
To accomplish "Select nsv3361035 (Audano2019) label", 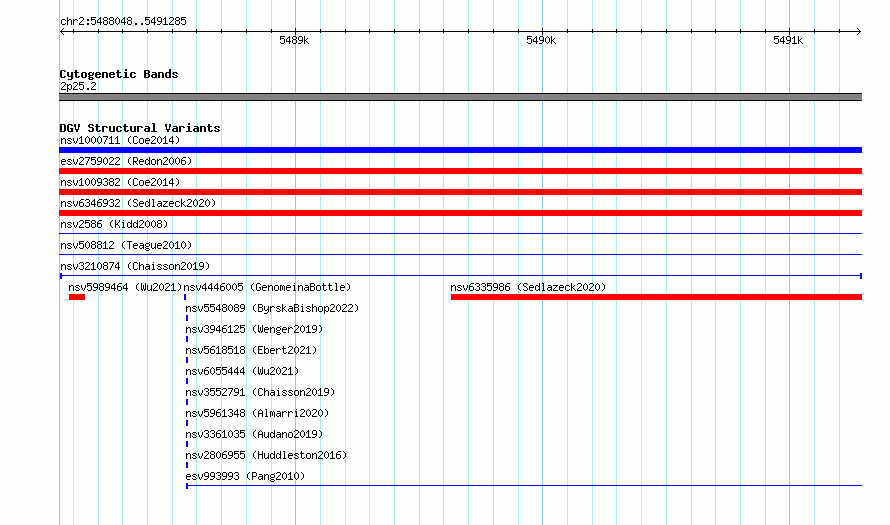I will coord(254,434).
